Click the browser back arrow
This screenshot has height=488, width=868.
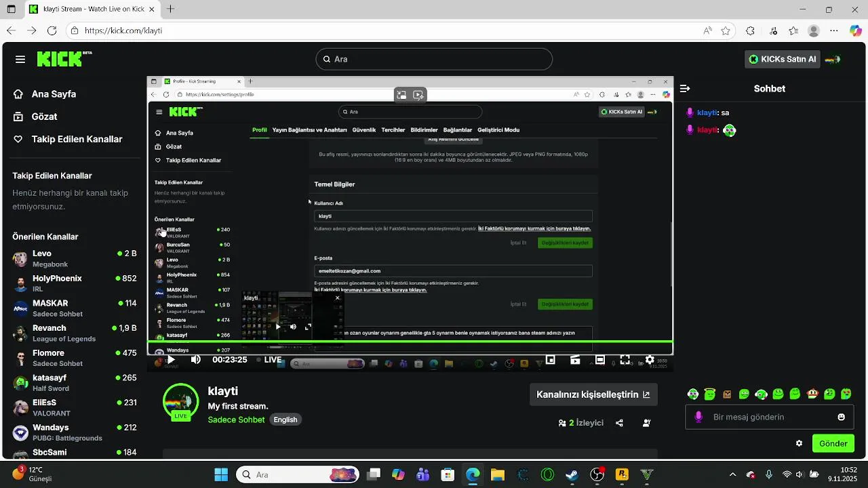(11, 30)
